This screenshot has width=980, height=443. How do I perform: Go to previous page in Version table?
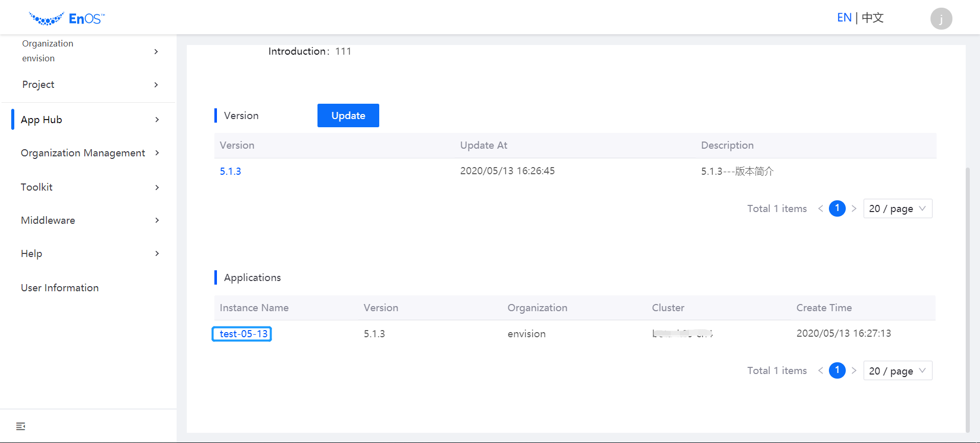tap(820, 208)
